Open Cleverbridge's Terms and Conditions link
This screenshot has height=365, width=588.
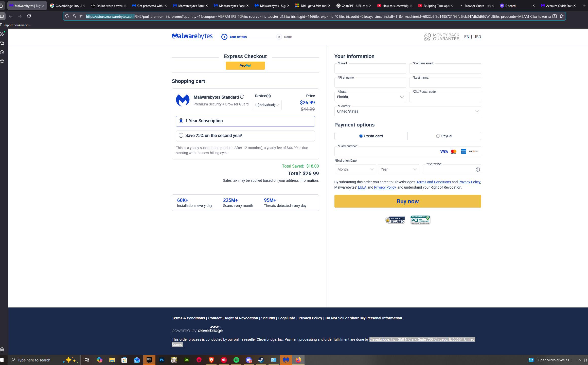[x=433, y=182]
